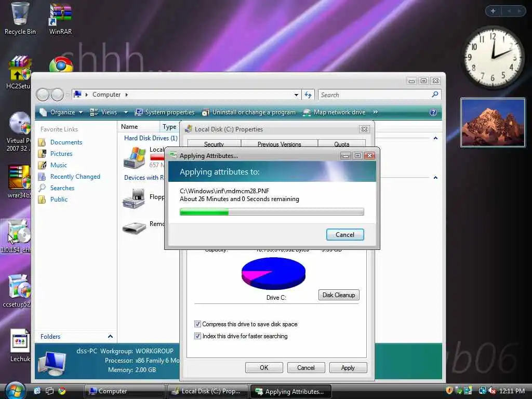The width and height of the screenshot is (532, 399).
Task: Open the Searches favorite link
Action: tap(62, 188)
